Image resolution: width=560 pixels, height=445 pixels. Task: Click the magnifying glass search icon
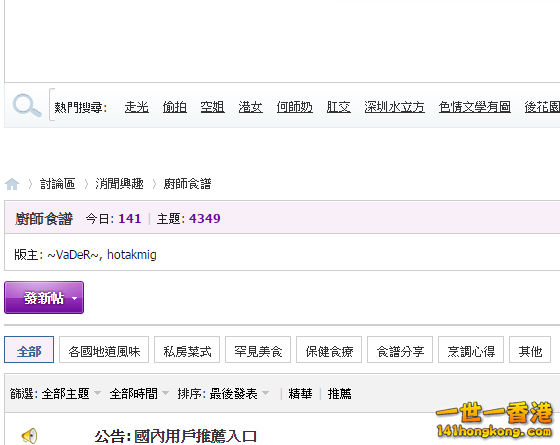(27, 106)
